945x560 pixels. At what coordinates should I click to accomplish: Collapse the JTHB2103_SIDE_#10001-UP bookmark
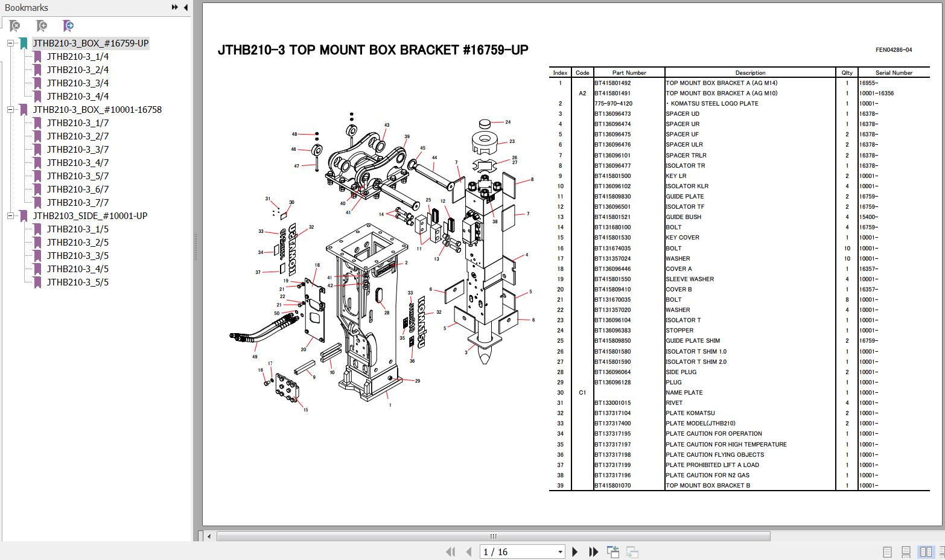click(11, 216)
